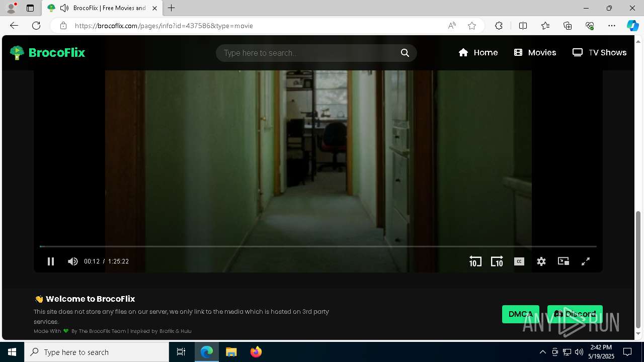
Task: Open the Copilot sidebar
Action: (x=632, y=26)
